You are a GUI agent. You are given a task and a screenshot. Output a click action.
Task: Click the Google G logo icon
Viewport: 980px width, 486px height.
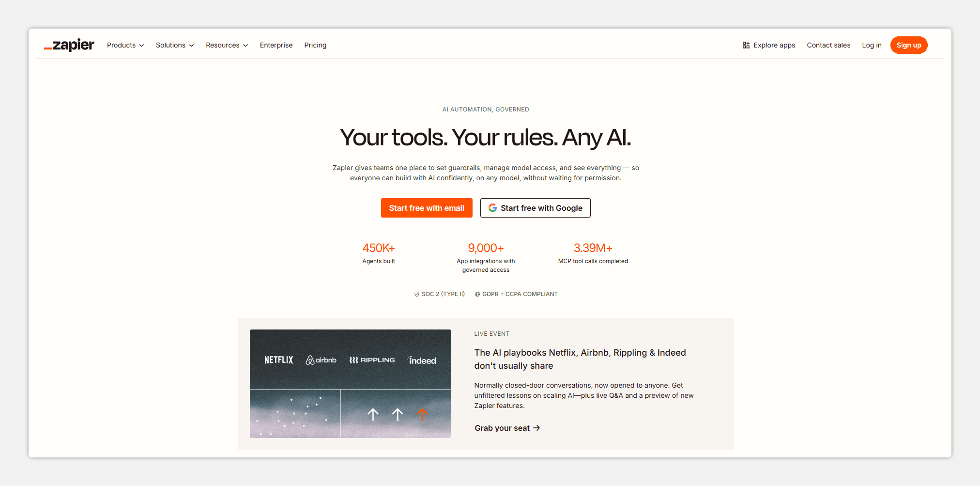[x=492, y=208]
